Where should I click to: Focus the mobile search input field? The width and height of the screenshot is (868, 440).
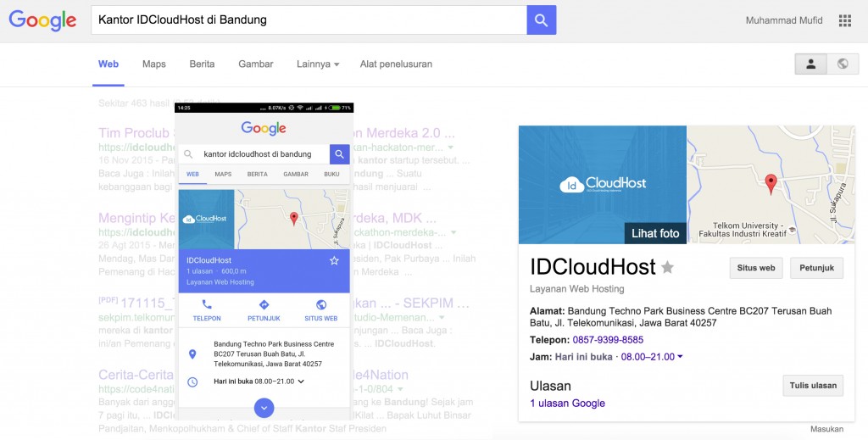254,154
